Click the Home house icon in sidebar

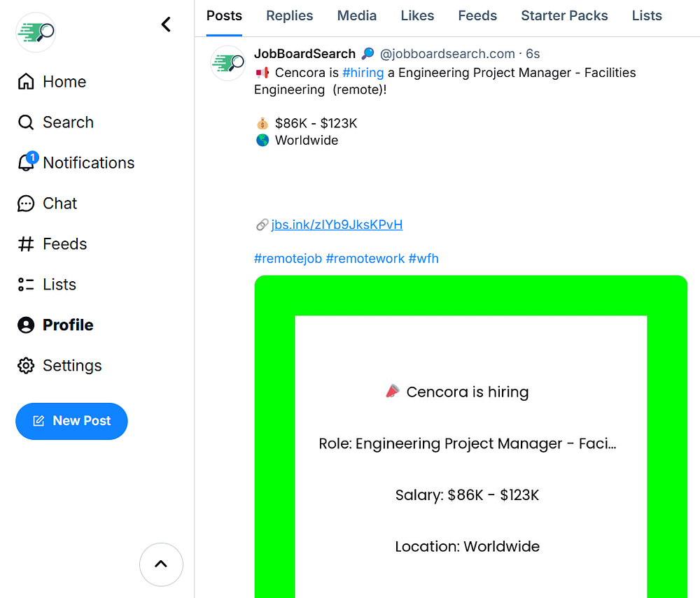26,82
